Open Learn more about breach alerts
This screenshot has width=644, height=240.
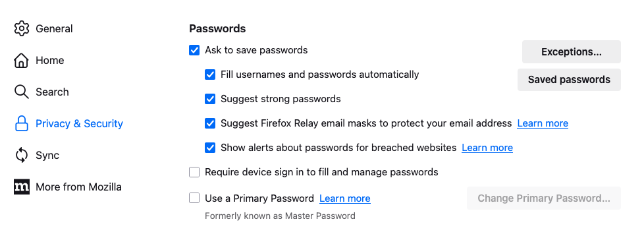(487, 148)
